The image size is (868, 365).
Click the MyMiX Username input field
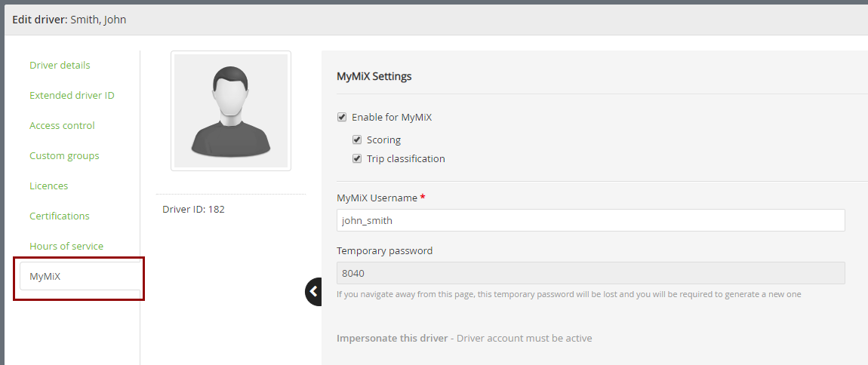click(x=591, y=220)
